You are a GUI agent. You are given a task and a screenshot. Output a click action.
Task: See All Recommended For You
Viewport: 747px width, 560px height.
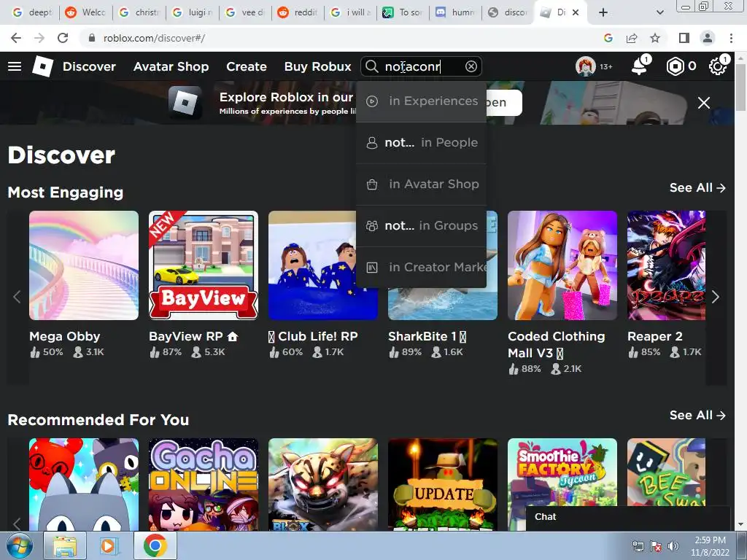click(x=697, y=415)
